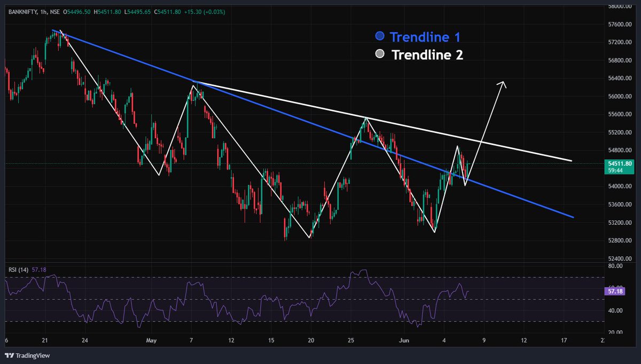This screenshot has height=364, width=641.
Task: Click the 57600.00 price scale label
Action: tap(620, 25)
